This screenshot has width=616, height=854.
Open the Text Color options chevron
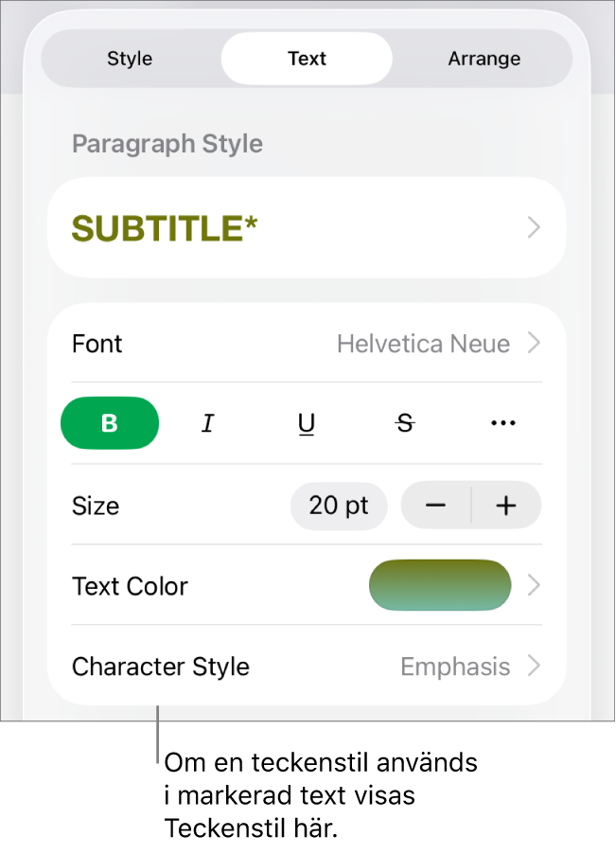(x=533, y=585)
